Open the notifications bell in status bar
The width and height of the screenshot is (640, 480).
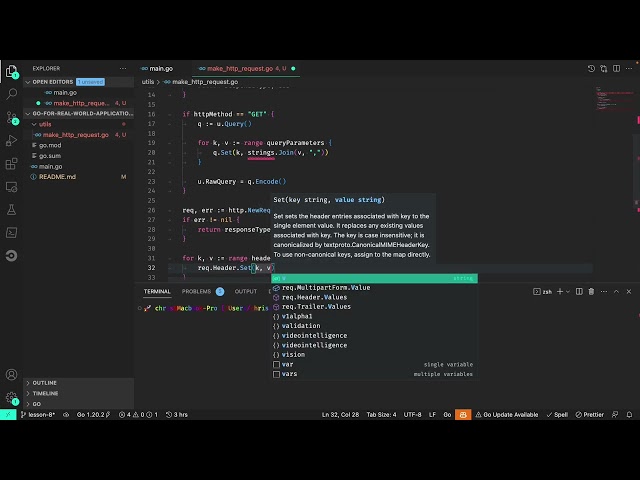[629, 415]
